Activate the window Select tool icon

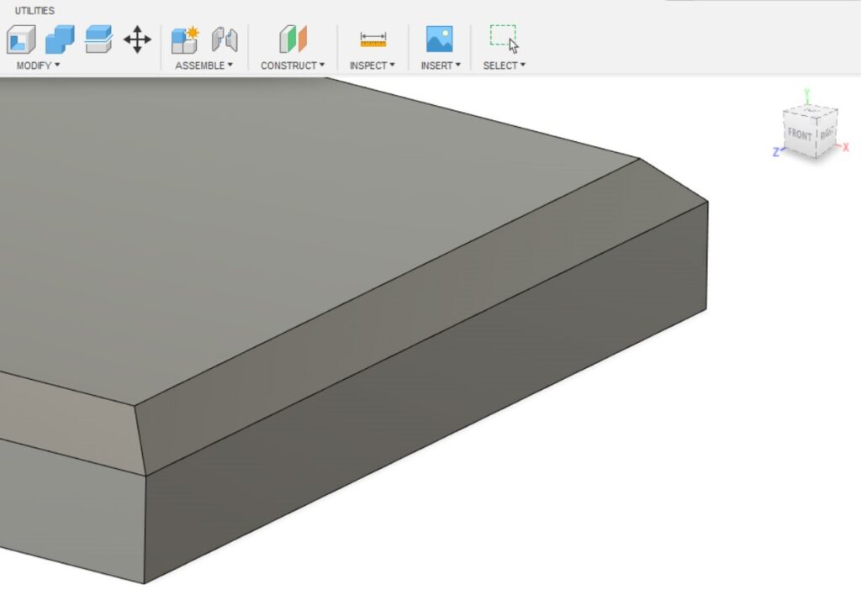coord(504,39)
